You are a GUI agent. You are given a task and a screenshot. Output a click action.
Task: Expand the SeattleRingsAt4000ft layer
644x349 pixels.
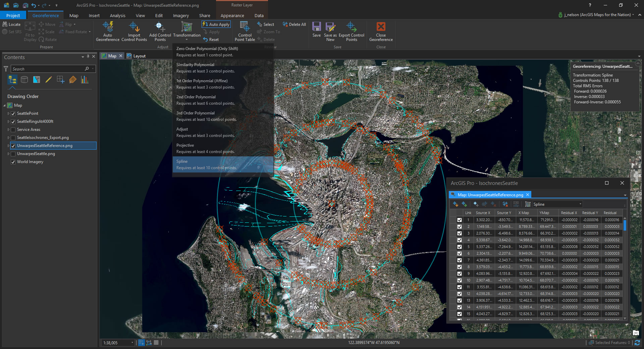[x=8, y=121]
